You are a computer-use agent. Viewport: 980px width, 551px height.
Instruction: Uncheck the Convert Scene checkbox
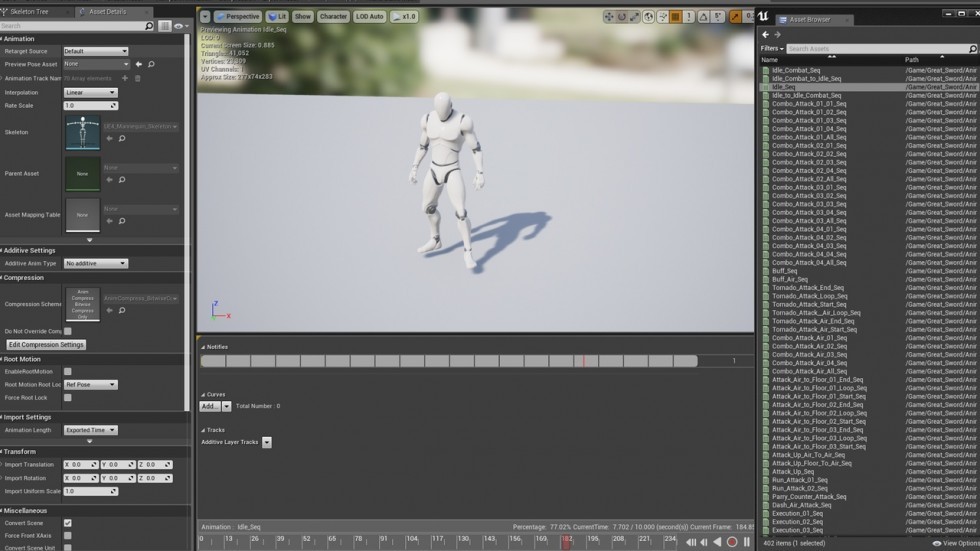(68, 524)
